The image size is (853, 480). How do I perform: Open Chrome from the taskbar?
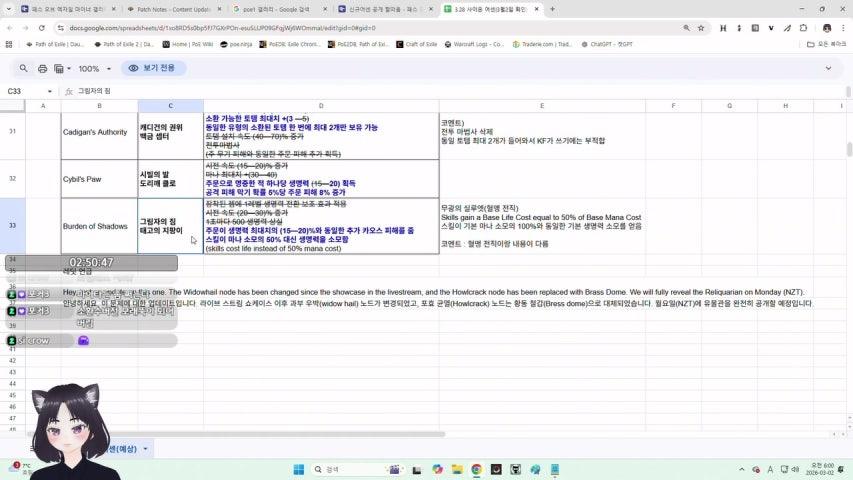pyautogui.click(x=477, y=470)
